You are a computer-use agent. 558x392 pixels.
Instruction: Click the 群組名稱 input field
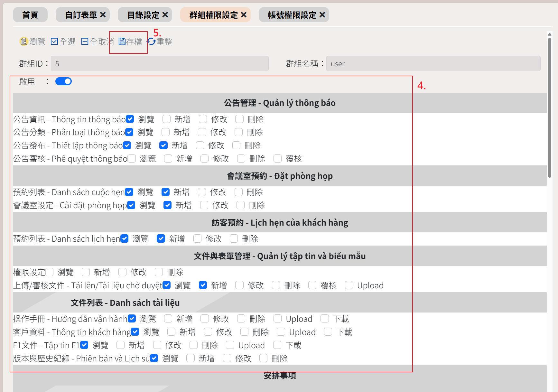(433, 64)
